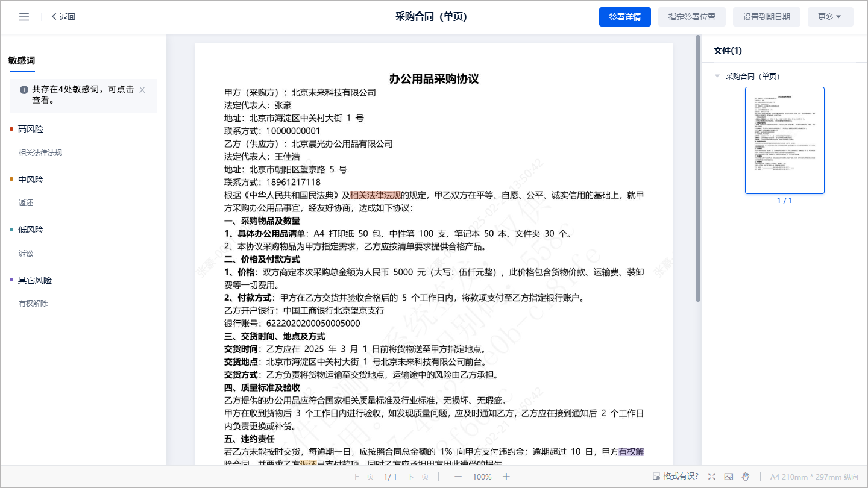Click 设置到期日期 button
Viewport: 868px width, 488px height.
(x=767, y=17)
